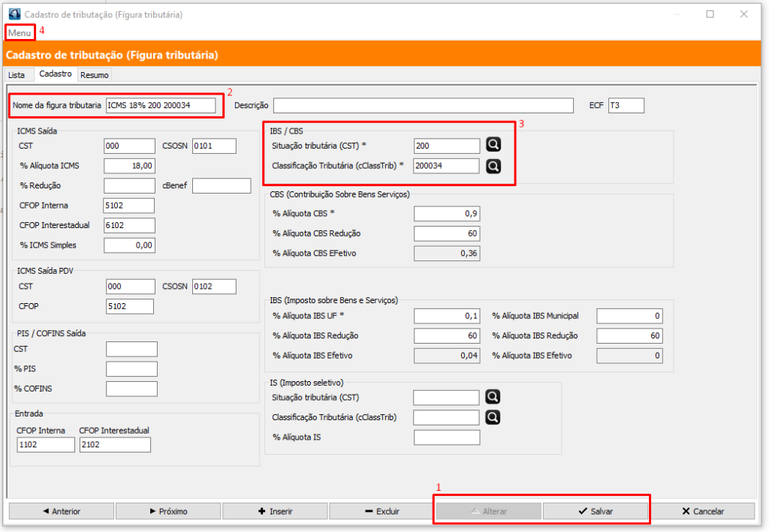This screenshot has width=769, height=532.
Task: Switch to the Lista tab
Action: [17, 75]
